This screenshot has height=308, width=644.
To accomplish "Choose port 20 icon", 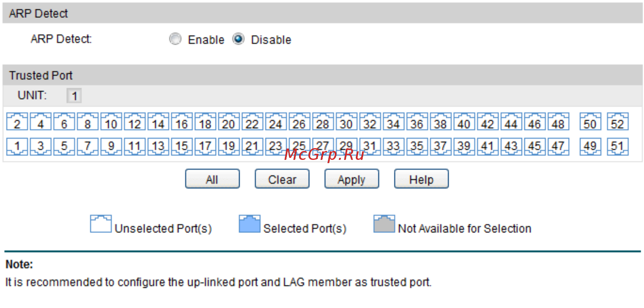I will 229,122.
